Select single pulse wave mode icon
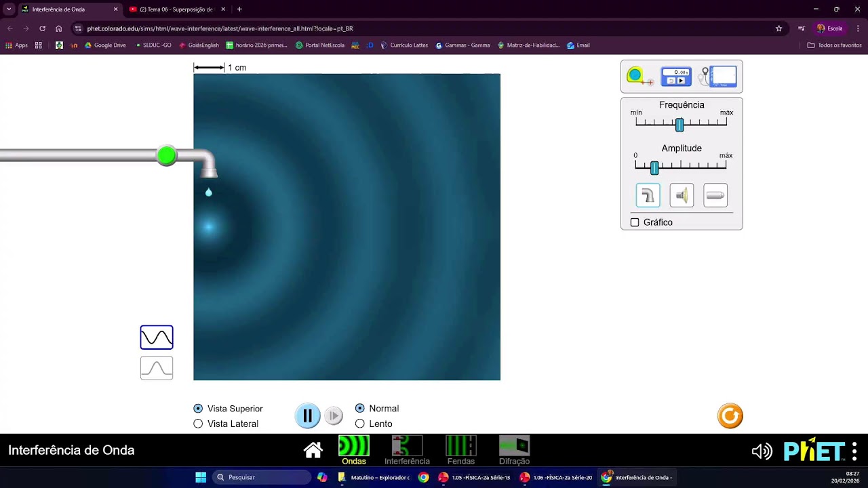The height and width of the screenshot is (488, 868). tap(157, 368)
